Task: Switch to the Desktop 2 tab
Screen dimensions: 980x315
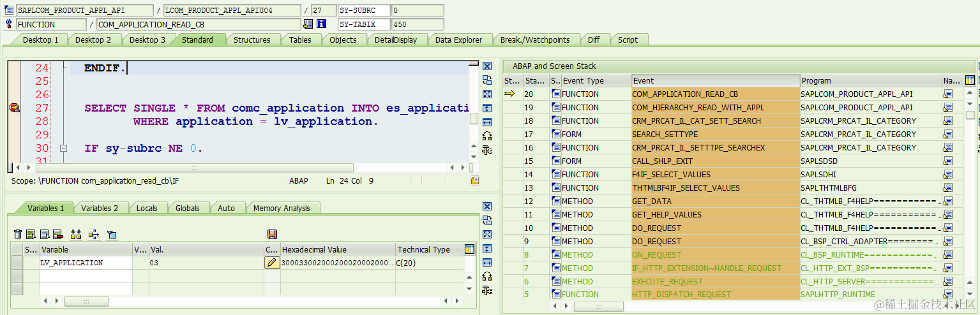Action: [93, 40]
